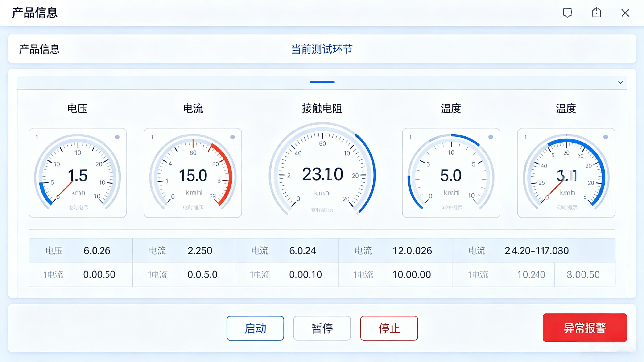Open the 温度 gauge showing 5.0
Viewport: 644px width, 362px height.
point(451,173)
